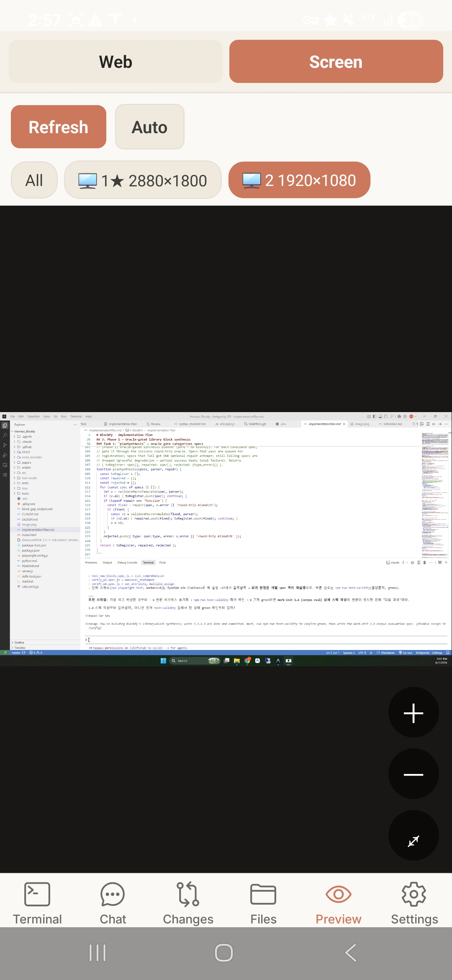Screen dimensions: 452x980
Task: Expand the node_modules folder in Explorer
Action: point(45,457)
